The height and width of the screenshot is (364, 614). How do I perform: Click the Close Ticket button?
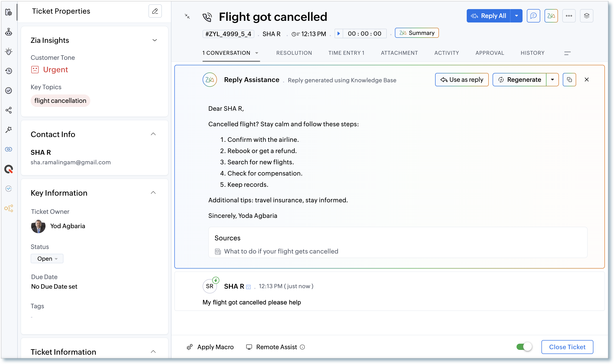tap(567, 347)
